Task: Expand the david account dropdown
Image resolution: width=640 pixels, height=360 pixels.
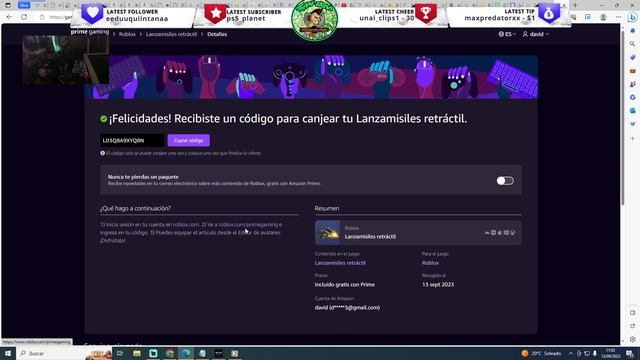Action: point(536,34)
